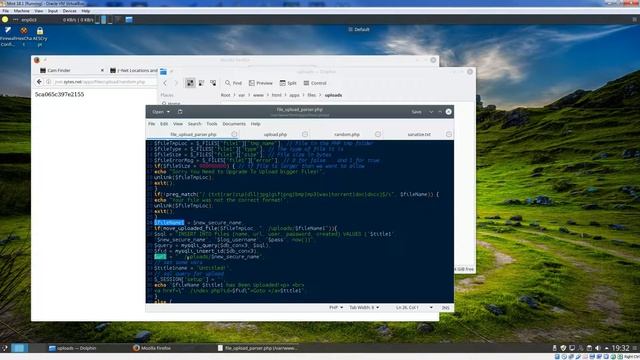Switch Dolphin to details view mode
Image resolution: width=640 pixels, height=360 pixels.
coord(213,83)
